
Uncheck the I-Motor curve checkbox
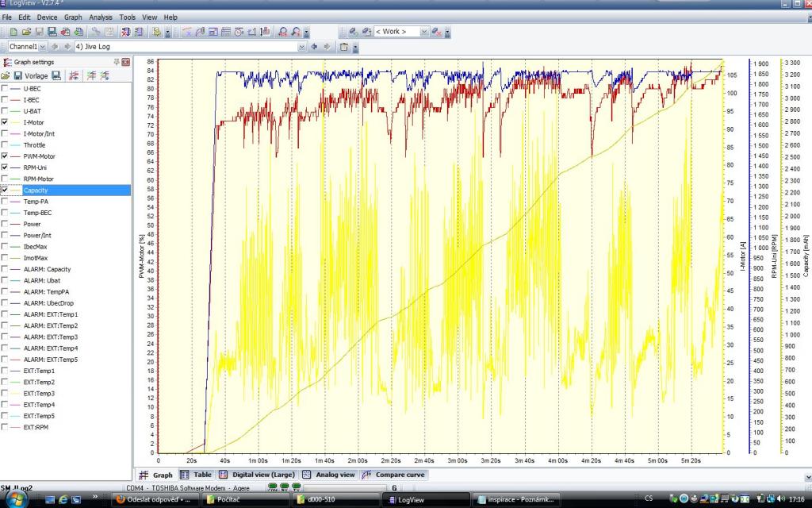pyautogui.click(x=6, y=122)
